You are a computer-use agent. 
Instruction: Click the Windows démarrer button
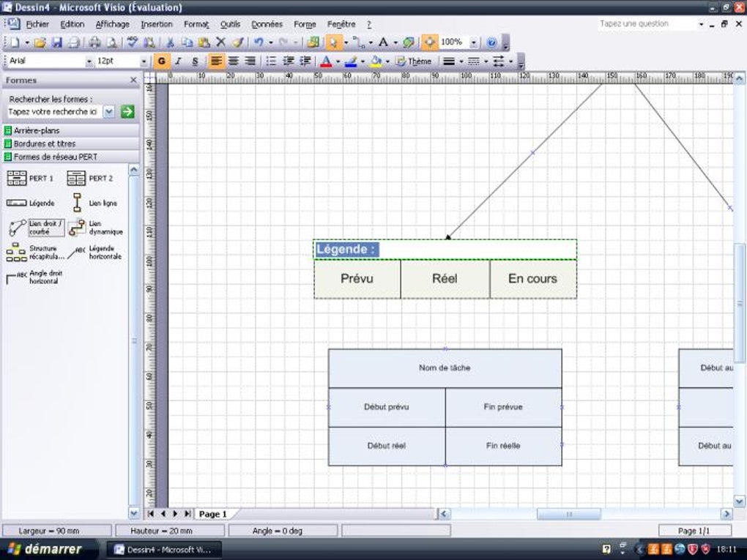tap(44, 548)
